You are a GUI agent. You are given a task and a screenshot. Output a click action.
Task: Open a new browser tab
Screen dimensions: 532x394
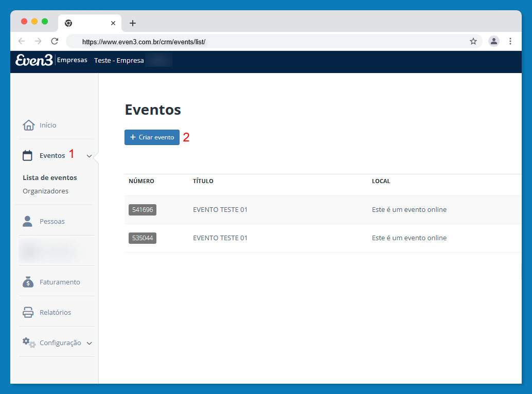coord(133,23)
